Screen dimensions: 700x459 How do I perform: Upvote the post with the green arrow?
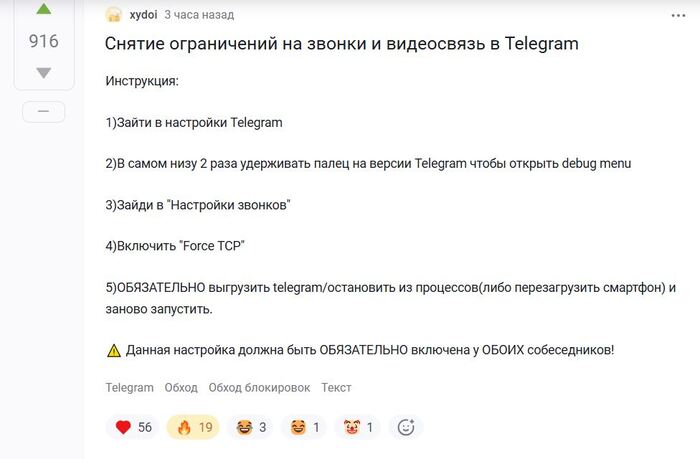pos(43,10)
